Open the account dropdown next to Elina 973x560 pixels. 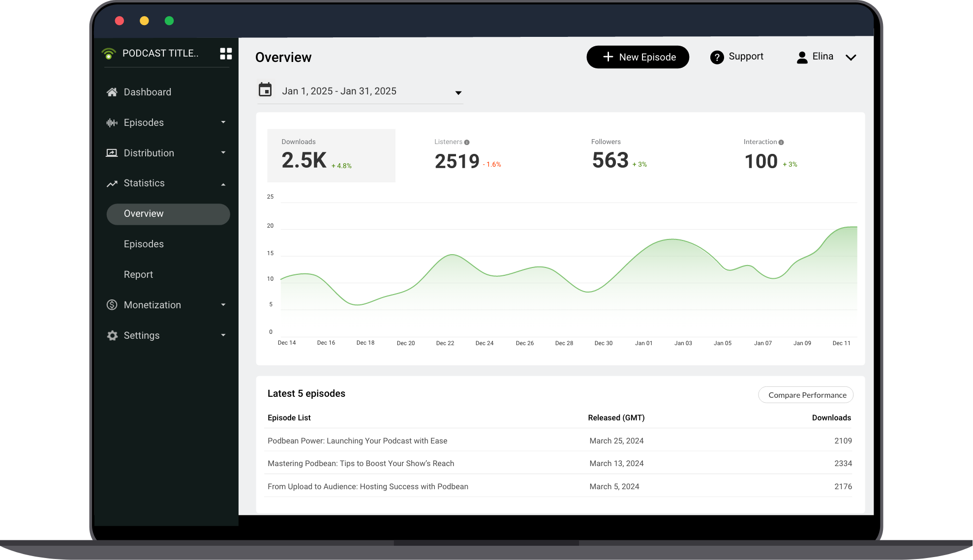pos(851,58)
